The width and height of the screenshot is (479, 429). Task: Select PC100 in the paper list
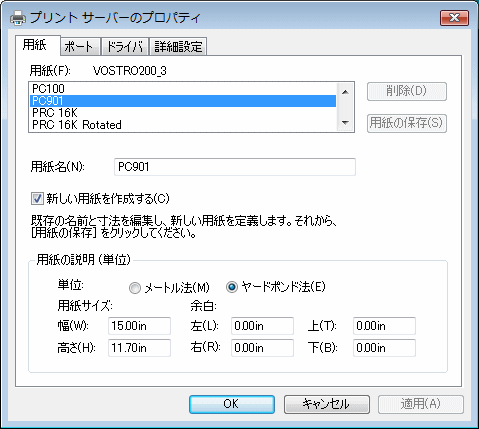(183, 89)
